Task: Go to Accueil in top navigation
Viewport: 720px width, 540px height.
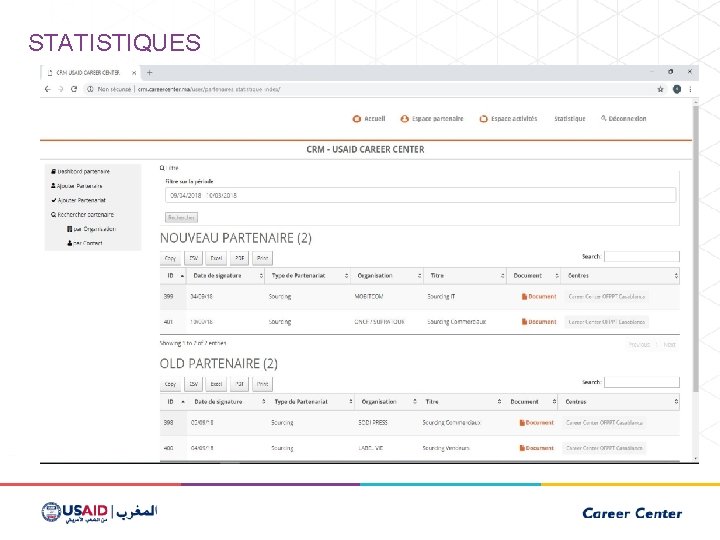Action: (x=369, y=118)
